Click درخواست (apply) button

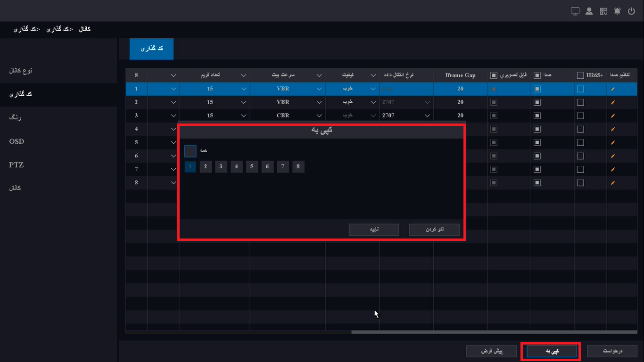click(x=613, y=351)
